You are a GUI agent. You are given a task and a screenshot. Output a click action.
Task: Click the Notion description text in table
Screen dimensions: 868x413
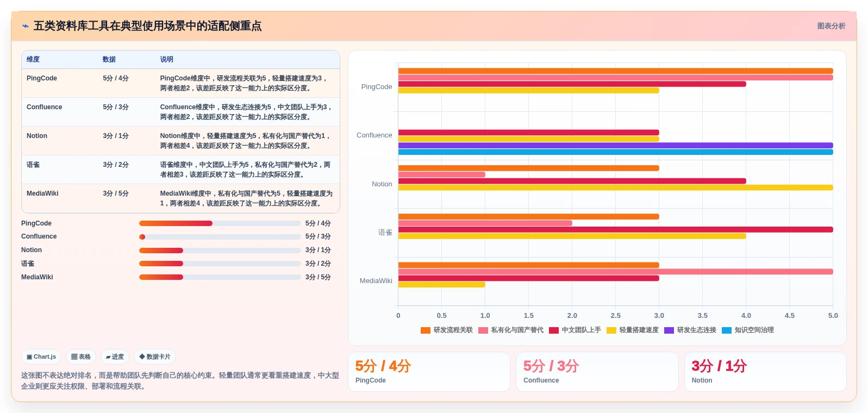tap(245, 141)
